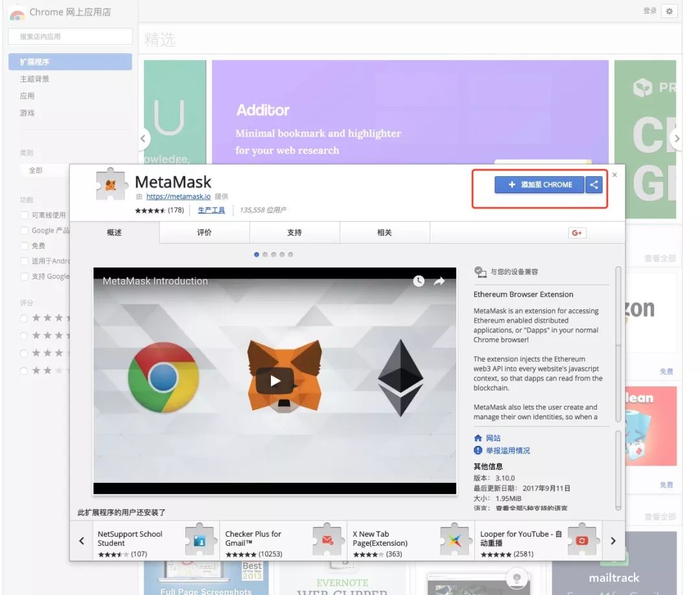This screenshot has width=700, height=595.
Task: Select the second star rating radio button
Action: 24,336
